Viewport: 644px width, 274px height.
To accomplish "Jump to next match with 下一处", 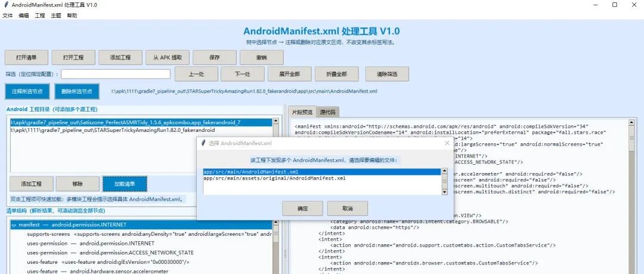I will pos(242,74).
